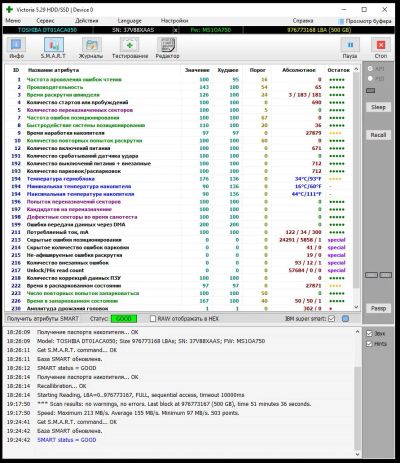The image size is (400, 463).
Task: Click absolute value 27879 for power-on hours
Action: [313, 133]
